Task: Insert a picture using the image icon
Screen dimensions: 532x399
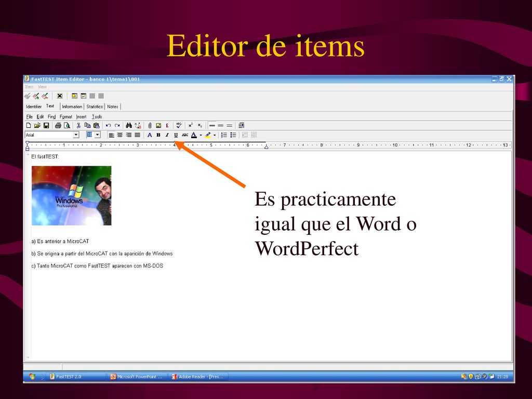Action: tap(158, 126)
